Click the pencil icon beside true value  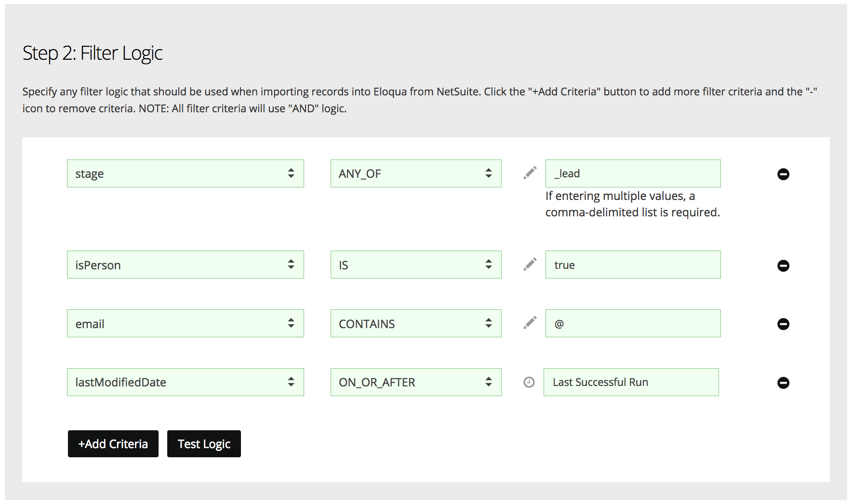point(530,265)
